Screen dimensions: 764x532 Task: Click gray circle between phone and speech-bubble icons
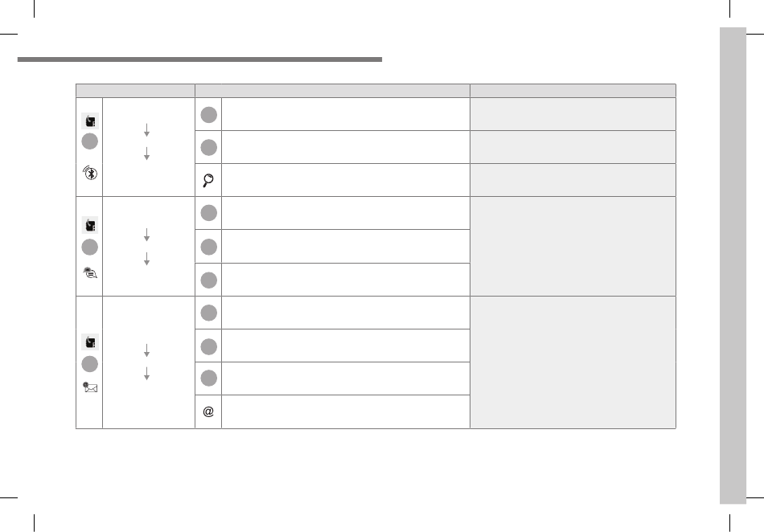(x=89, y=247)
